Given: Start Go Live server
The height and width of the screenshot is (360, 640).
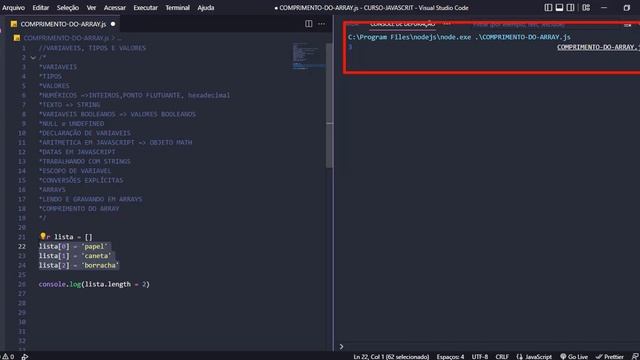Looking at the screenshot, I should click(x=574, y=357).
